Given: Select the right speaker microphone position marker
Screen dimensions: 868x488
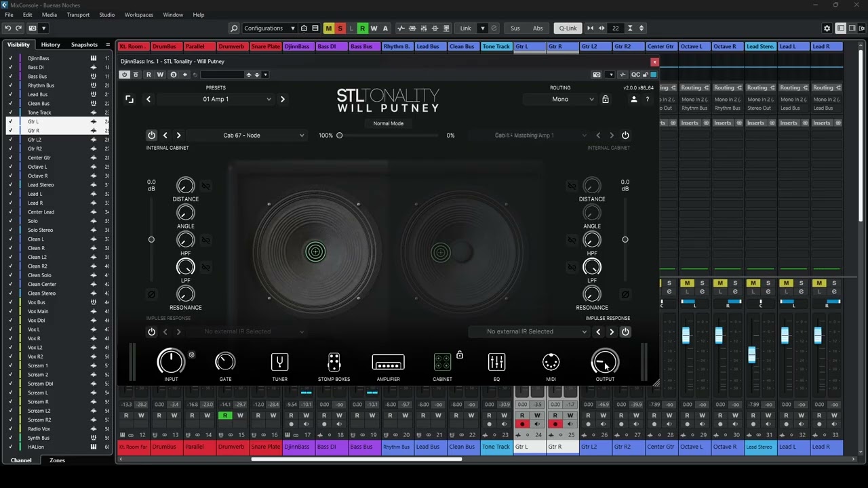Looking at the screenshot, I should click(441, 253).
